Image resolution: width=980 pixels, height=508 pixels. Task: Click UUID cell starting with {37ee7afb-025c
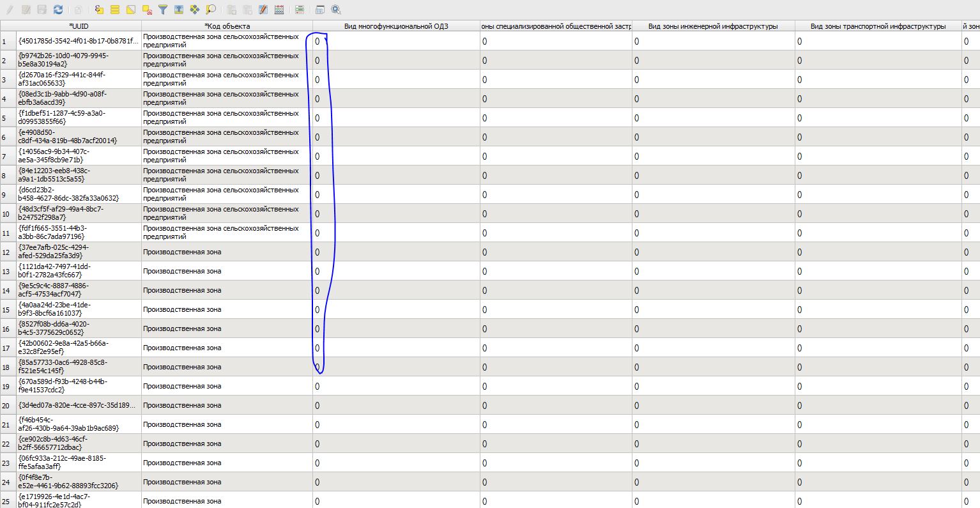coord(79,252)
